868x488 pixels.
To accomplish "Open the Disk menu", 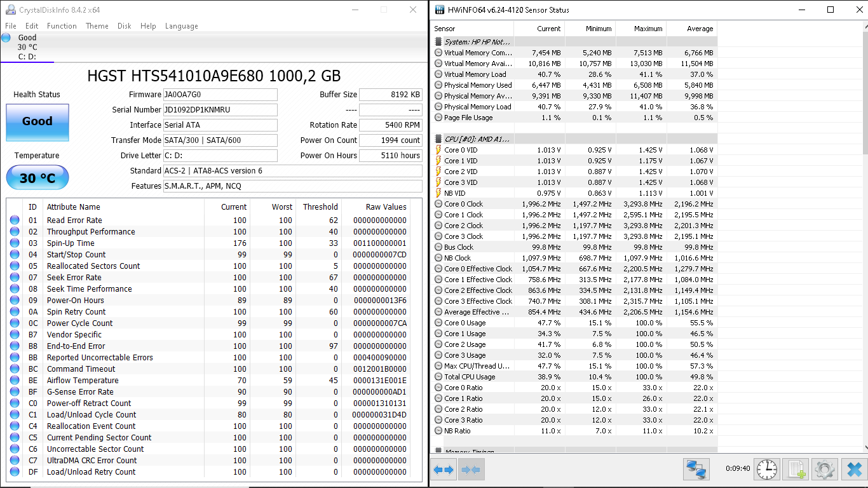I will [125, 26].
